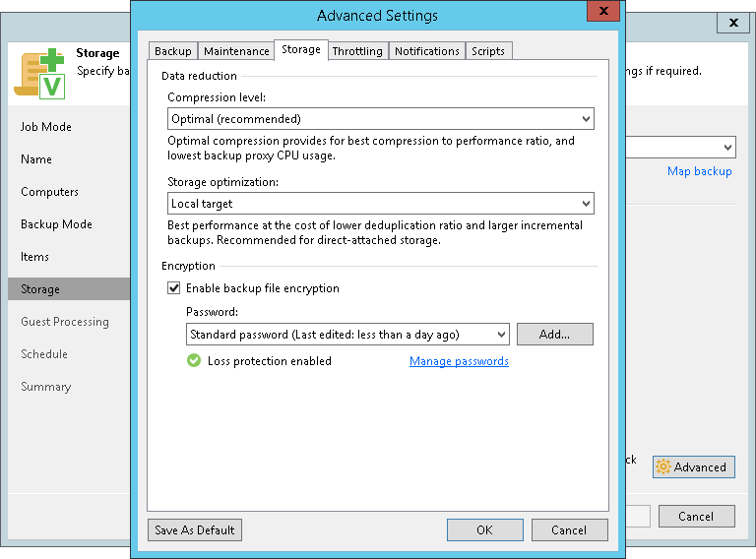Image resolution: width=756 pixels, height=559 pixels.
Task: Go to the Notifications tab
Action: click(427, 51)
